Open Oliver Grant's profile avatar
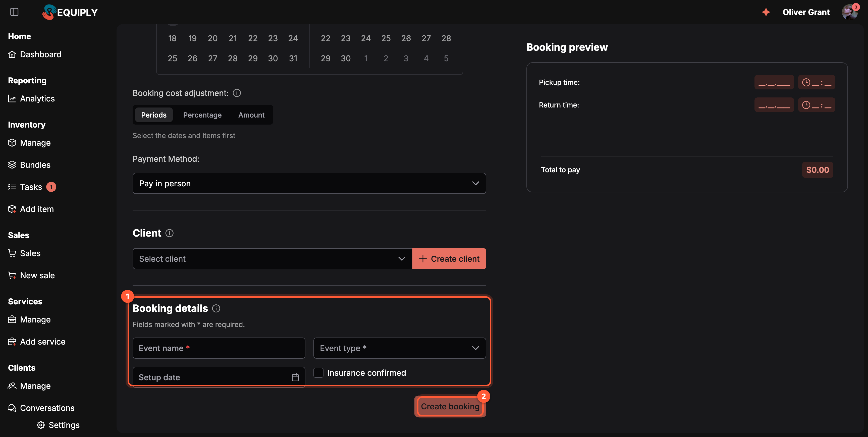 pyautogui.click(x=849, y=12)
